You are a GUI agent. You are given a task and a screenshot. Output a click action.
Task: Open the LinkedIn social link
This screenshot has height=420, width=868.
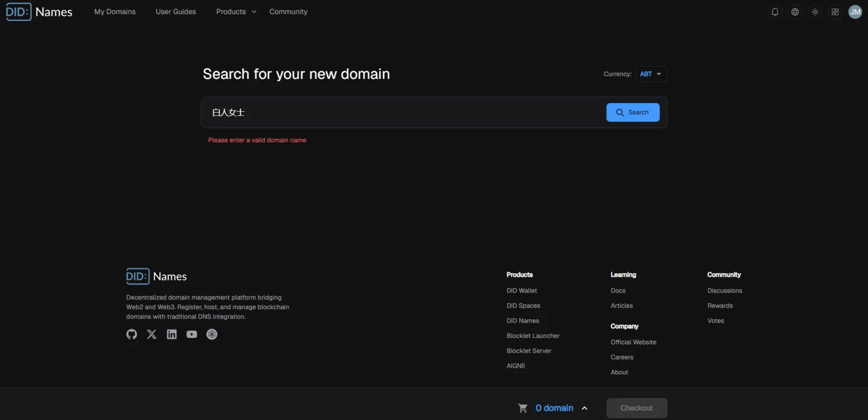[x=172, y=334]
